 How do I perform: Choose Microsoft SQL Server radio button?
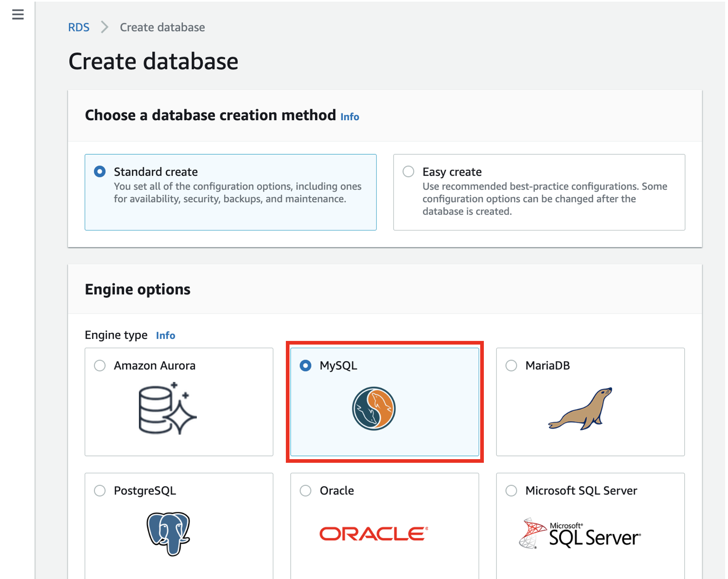(x=511, y=491)
